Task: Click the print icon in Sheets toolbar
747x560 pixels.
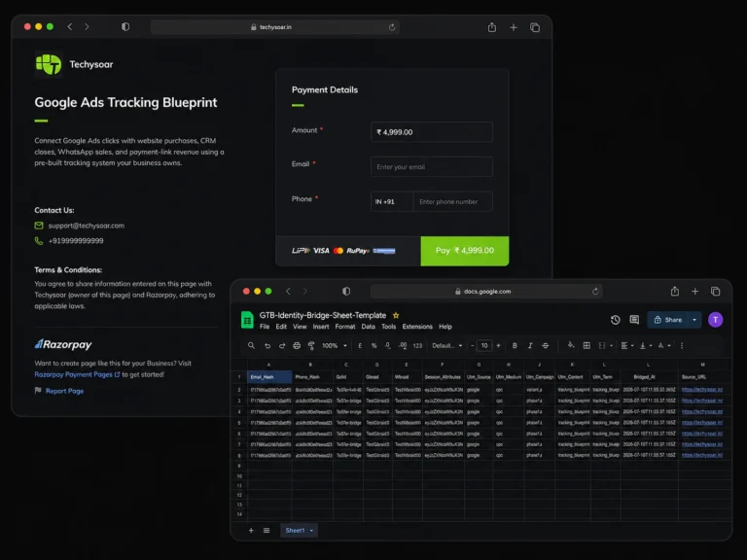Action: click(297, 346)
